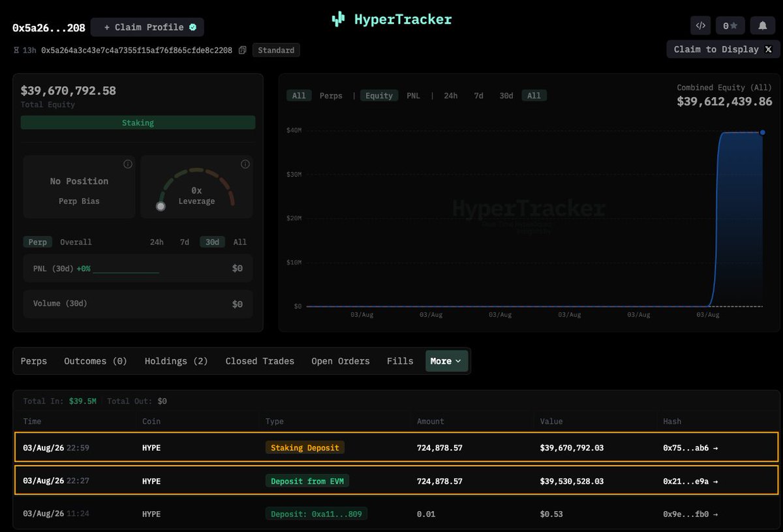Switch to the Perps tab
The width and height of the screenshot is (783, 532).
click(x=34, y=361)
